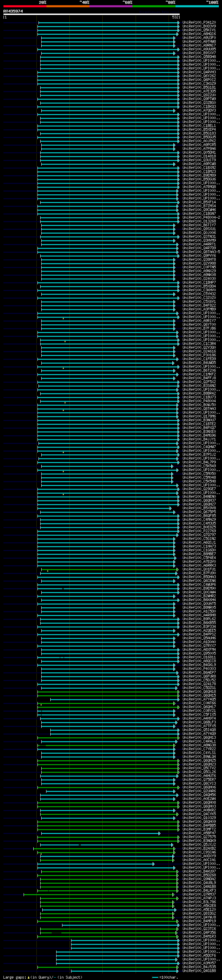Open hit UniRef100_P34120
Screen dimensions: 222x980
[x=199, y=23]
